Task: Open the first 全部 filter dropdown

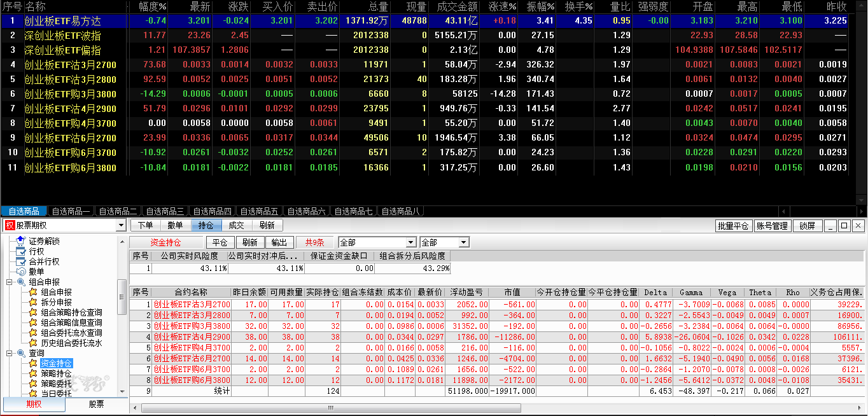Action: click(x=410, y=242)
